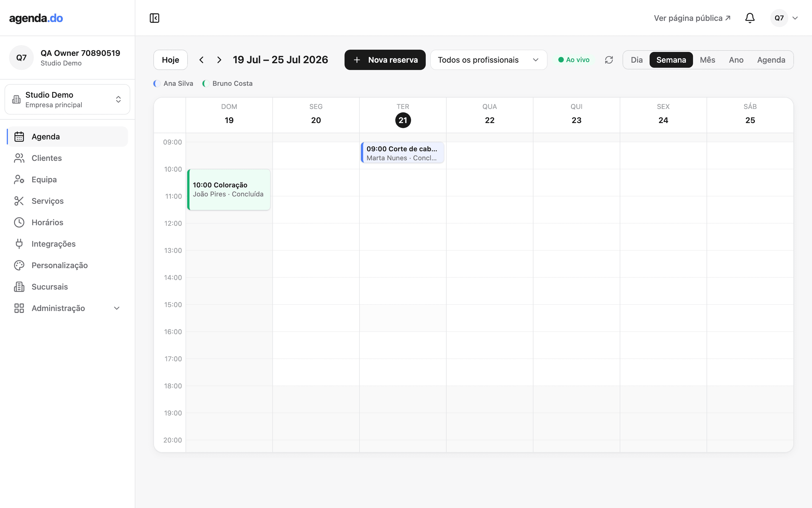Click the QA Owner 70890519 profile name
The width and height of the screenshot is (812, 508).
click(81, 53)
